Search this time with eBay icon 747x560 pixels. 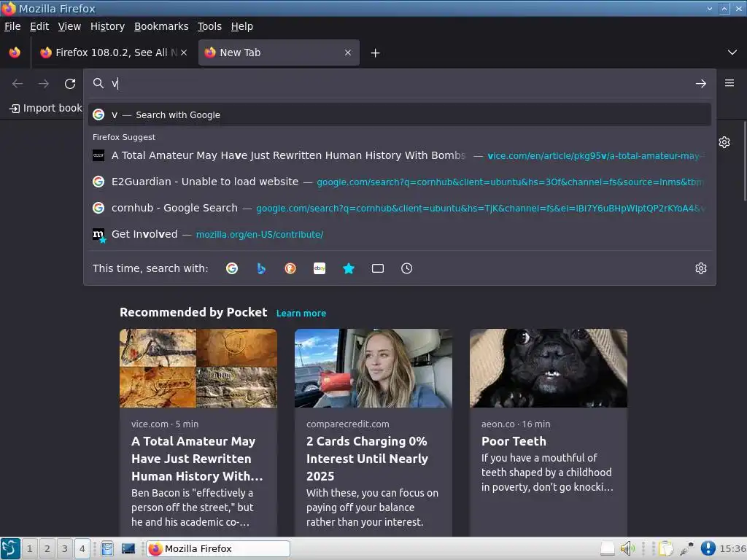320,268
